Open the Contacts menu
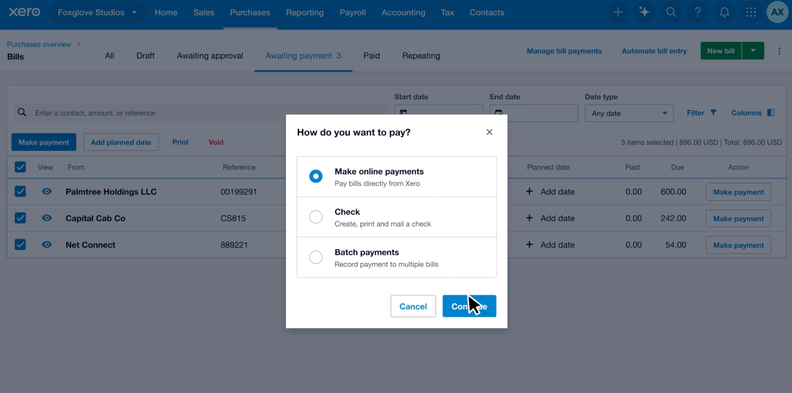Viewport: 792px width, 393px height. pyautogui.click(x=487, y=13)
